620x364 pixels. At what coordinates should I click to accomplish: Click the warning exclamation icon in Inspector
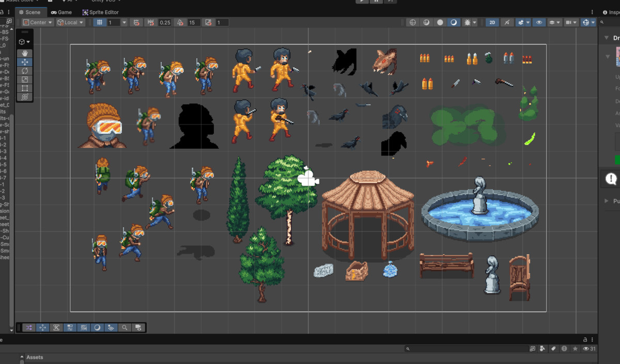point(612,179)
